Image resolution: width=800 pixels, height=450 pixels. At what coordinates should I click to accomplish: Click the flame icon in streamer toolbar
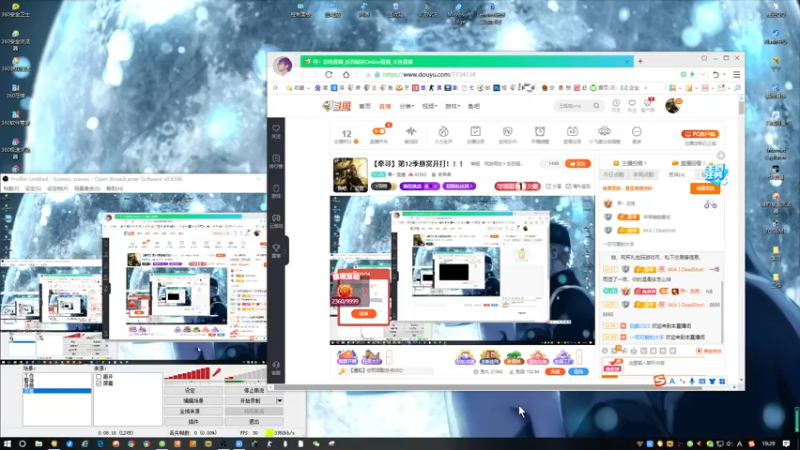443,134
